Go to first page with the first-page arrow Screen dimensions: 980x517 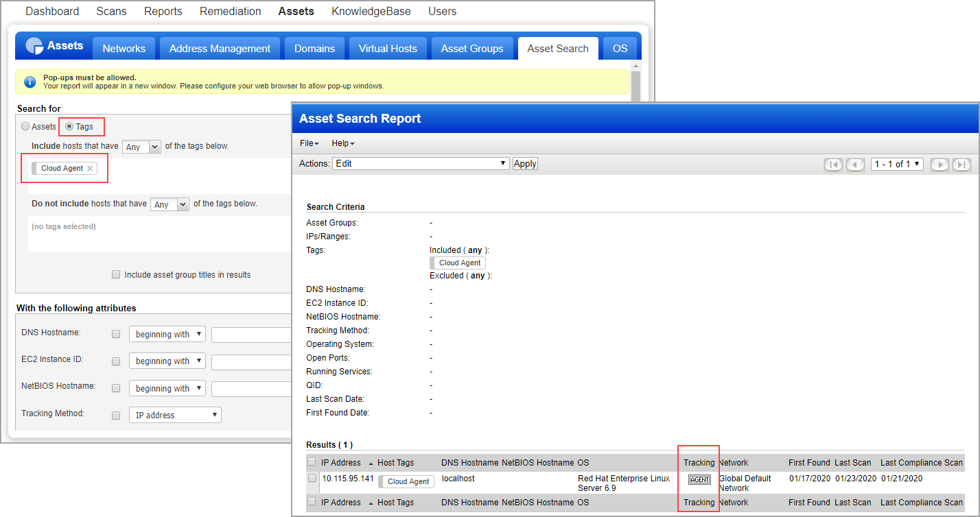click(x=833, y=165)
